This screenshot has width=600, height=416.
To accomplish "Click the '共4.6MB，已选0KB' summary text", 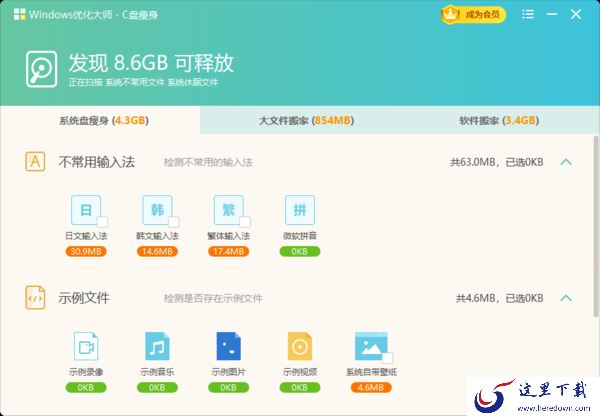I will coord(499,298).
